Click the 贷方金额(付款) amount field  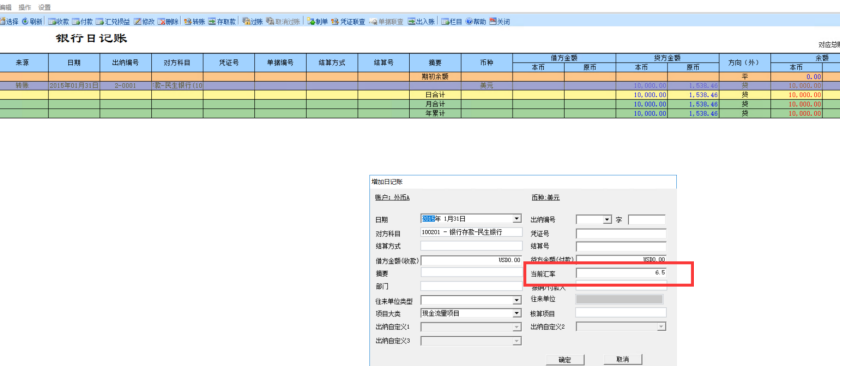(621, 260)
